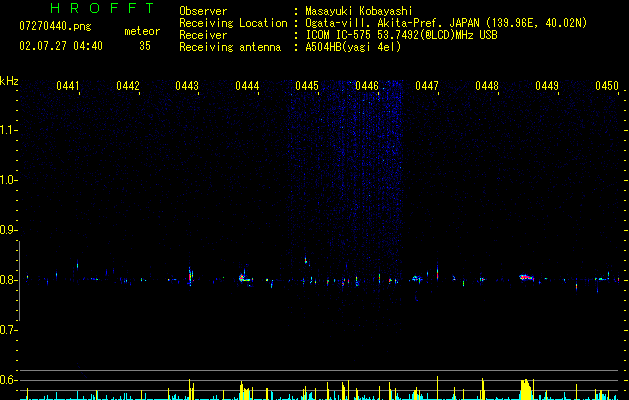Click the kHz axis unit label

[x=9, y=81]
